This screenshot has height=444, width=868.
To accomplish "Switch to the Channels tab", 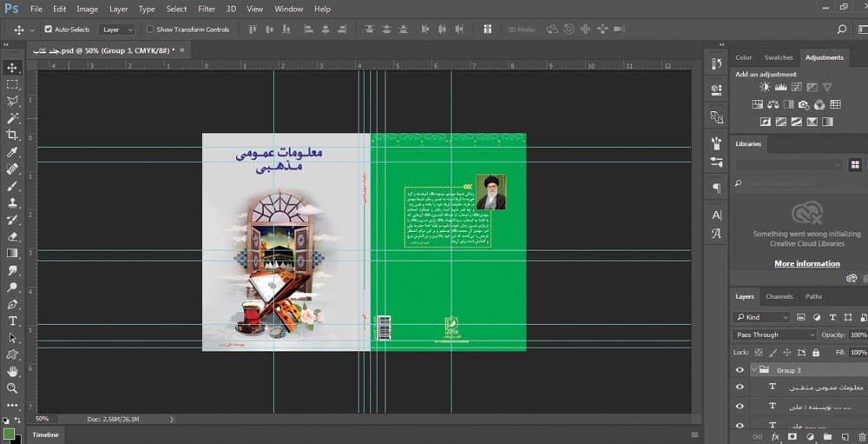I will pyautogui.click(x=779, y=296).
